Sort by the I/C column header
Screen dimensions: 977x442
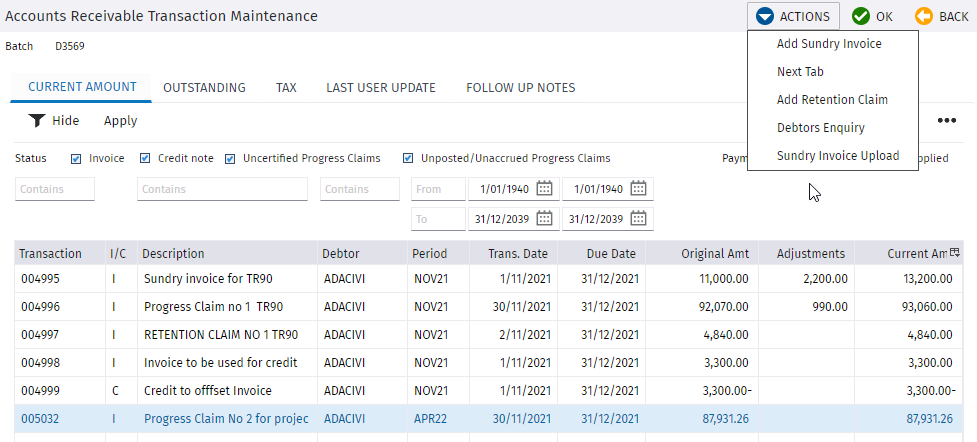[x=118, y=254]
